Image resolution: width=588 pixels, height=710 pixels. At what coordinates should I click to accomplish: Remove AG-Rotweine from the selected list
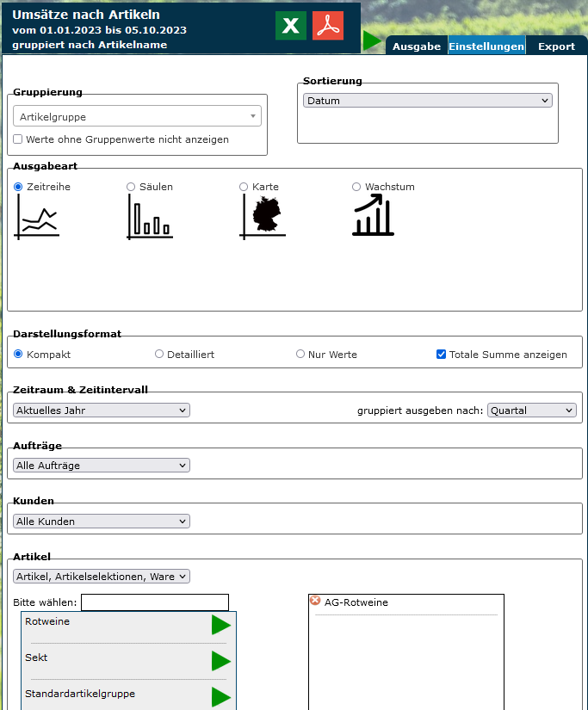315,601
